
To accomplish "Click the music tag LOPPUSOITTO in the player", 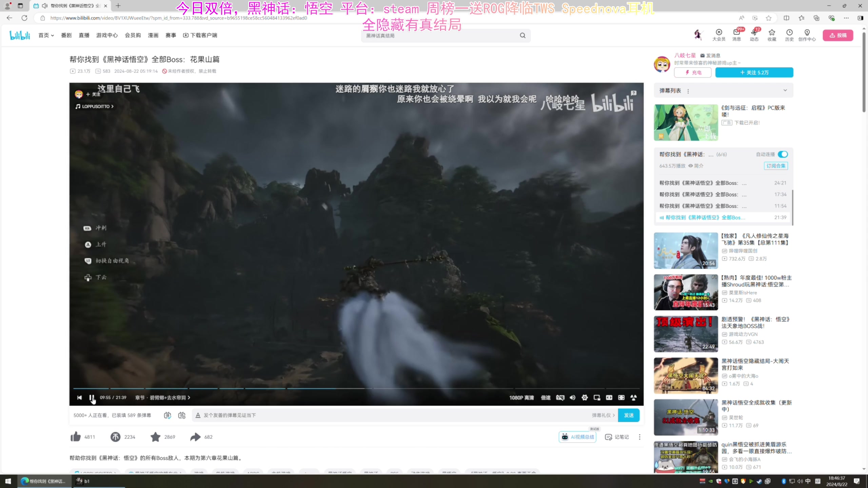I will [95, 106].
